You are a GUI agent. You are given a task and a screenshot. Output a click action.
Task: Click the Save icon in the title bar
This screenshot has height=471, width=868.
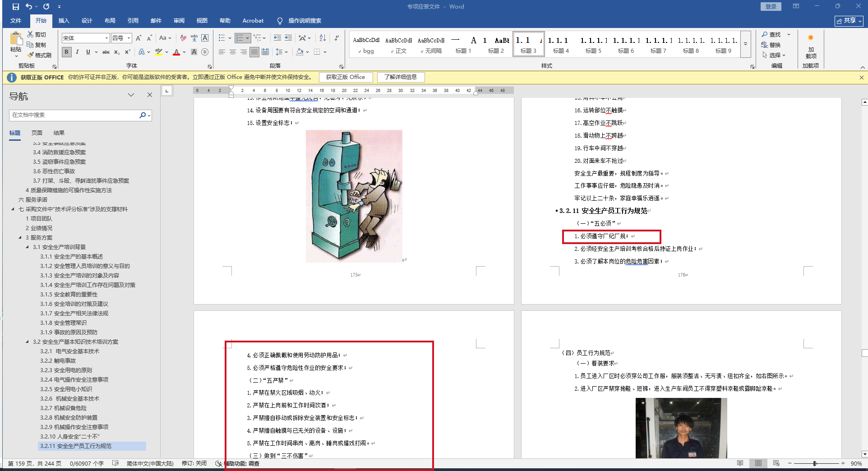pyautogui.click(x=16, y=7)
